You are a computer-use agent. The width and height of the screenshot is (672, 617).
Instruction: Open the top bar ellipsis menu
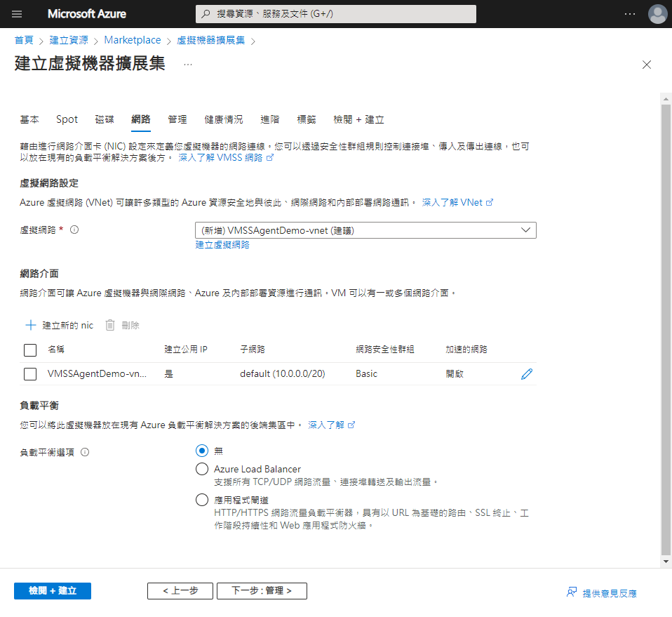tap(630, 14)
